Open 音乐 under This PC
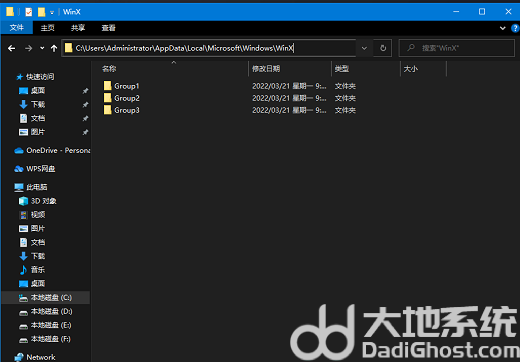This screenshot has height=362, width=520. tap(32, 270)
